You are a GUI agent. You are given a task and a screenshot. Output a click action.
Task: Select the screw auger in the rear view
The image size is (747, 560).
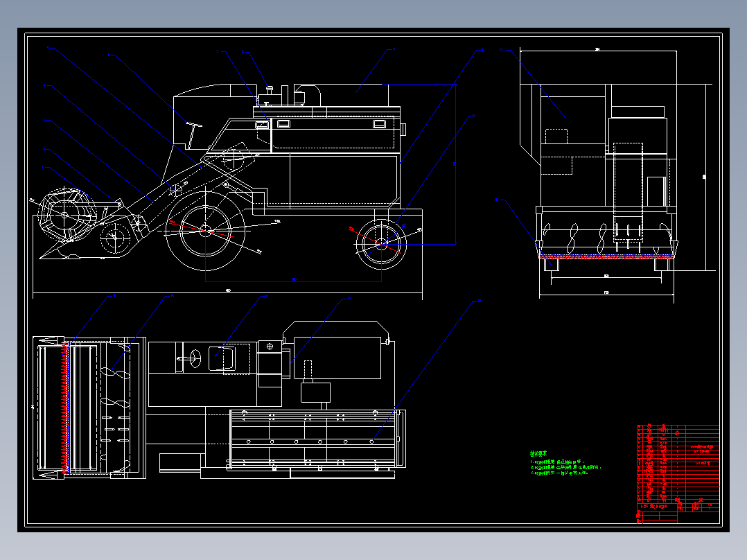(606, 238)
